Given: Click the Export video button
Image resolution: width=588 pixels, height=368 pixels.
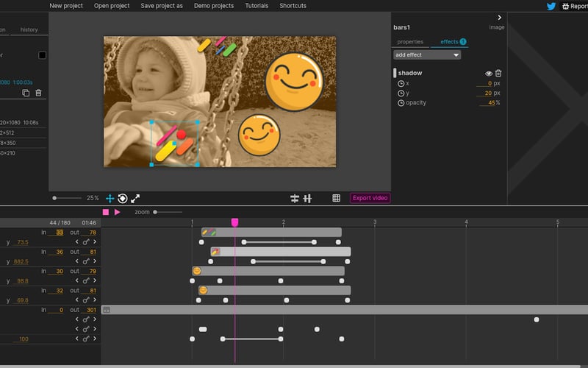Looking at the screenshot, I should click(x=370, y=198).
